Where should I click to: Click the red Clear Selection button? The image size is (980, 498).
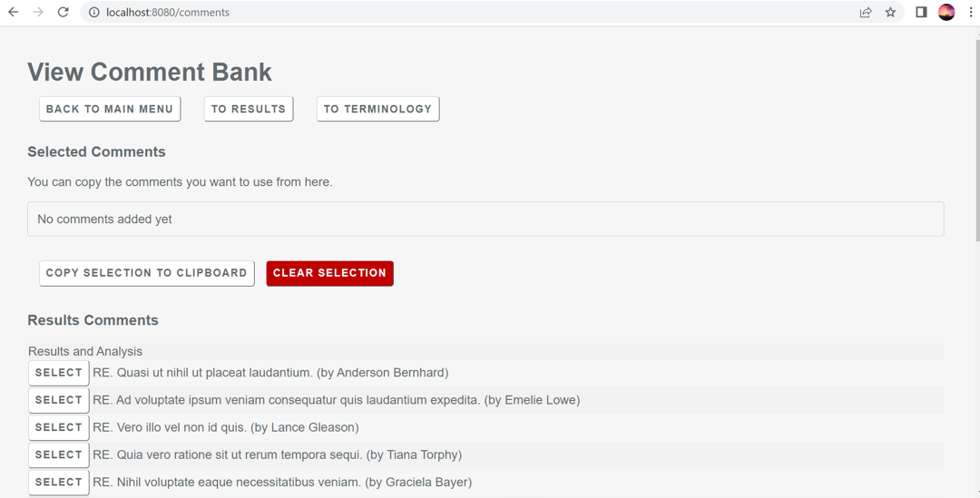(329, 273)
